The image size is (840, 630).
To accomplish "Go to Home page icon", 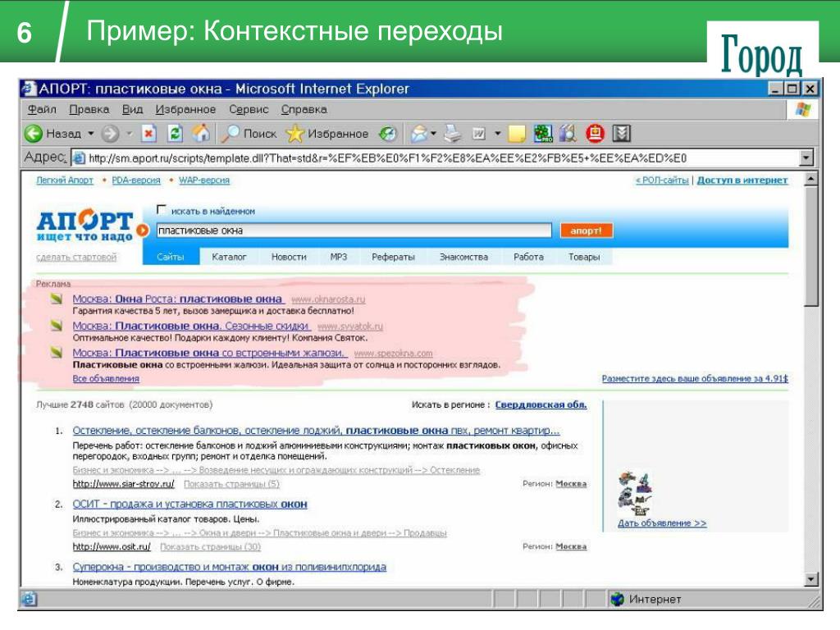I will [x=201, y=133].
